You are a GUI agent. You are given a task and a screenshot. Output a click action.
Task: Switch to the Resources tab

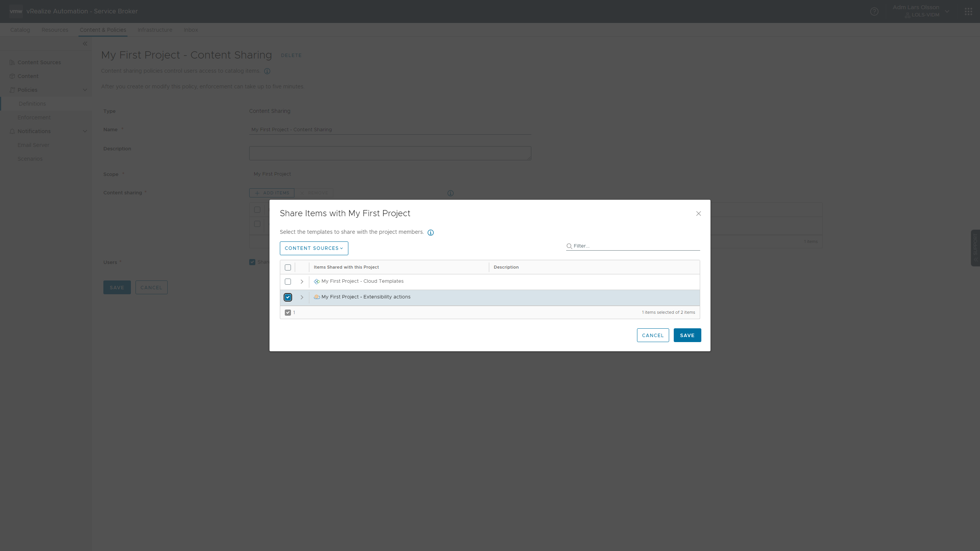55,30
